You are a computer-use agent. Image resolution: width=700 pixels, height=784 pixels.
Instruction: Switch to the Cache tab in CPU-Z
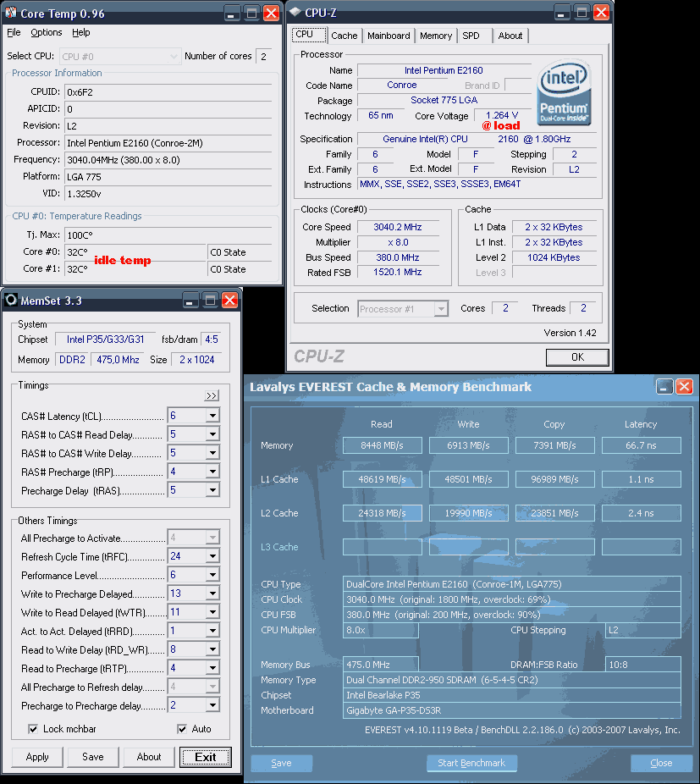click(344, 36)
